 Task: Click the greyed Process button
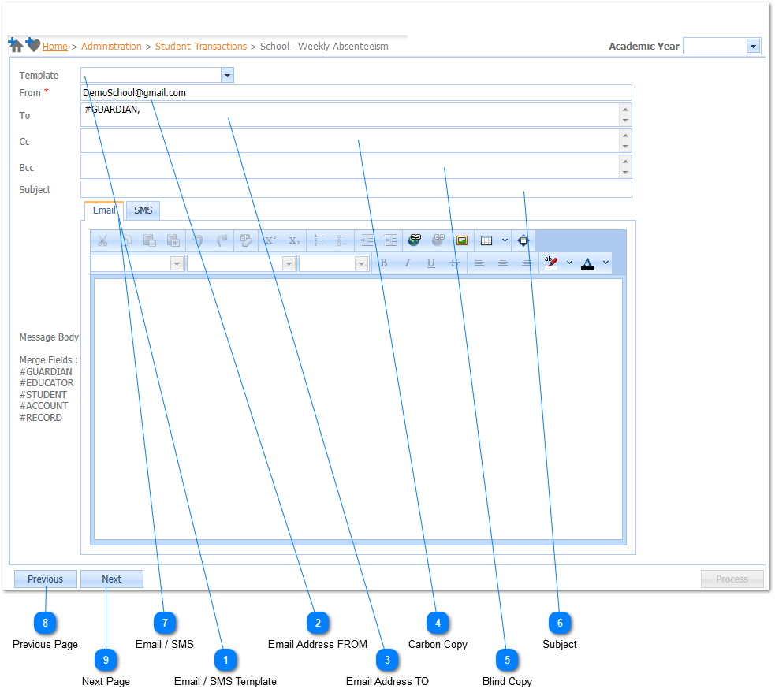(732, 579)
